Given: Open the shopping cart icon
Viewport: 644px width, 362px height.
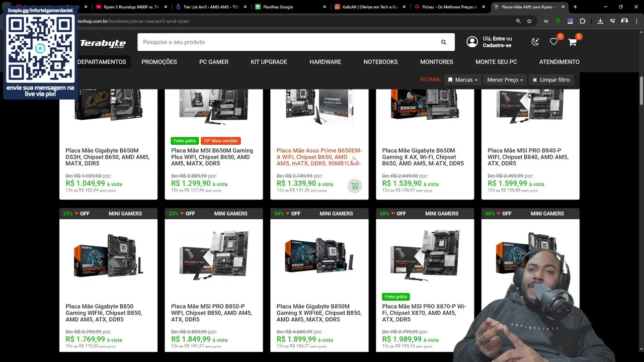Looking at the screenshot, I should point(573,42).
